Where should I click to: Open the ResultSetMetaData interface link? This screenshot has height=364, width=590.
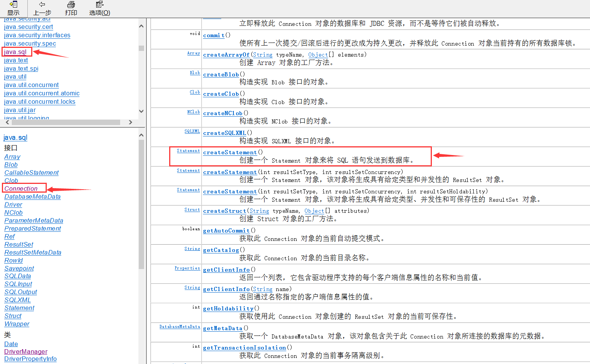pyautogui.click(x=33, y=253)
